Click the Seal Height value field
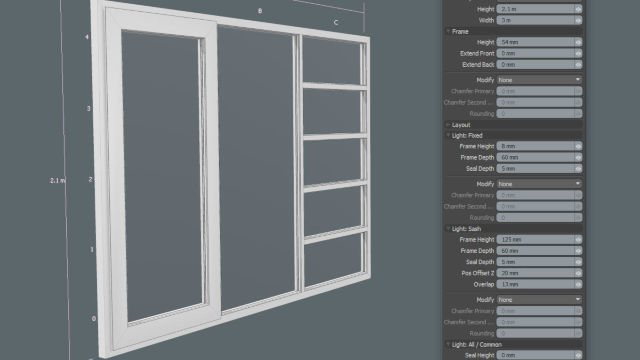 tap(539, 356)
